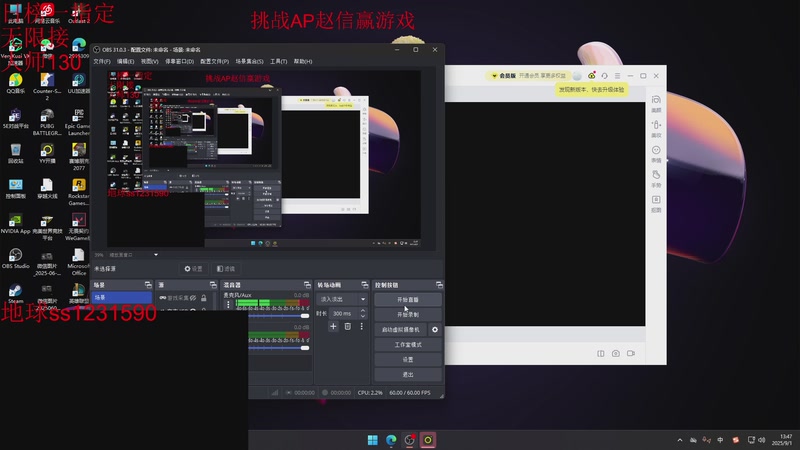The image size is (800, 450).
Task: Pop out the 转场动画 dock panel
Action: [x=364, y=285]
